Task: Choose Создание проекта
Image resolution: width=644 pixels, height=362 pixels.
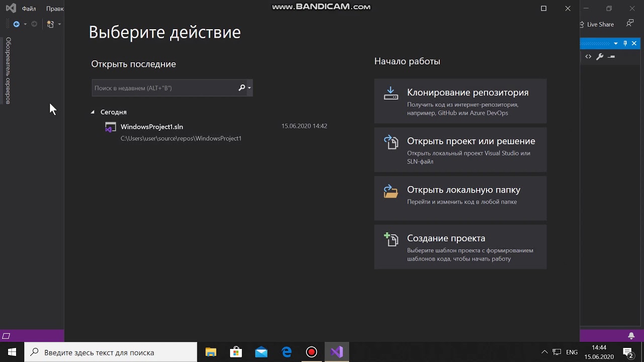Action: click(460, 247)
